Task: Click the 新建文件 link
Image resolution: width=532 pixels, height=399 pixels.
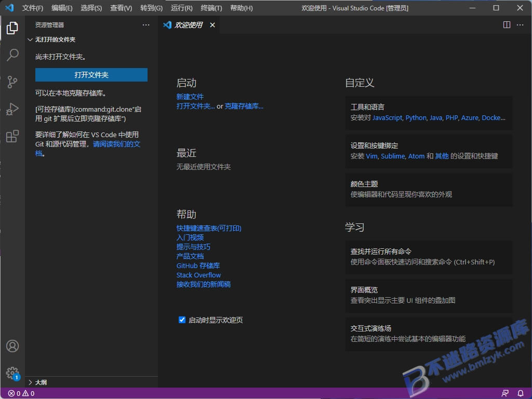Action: [190, 97]
